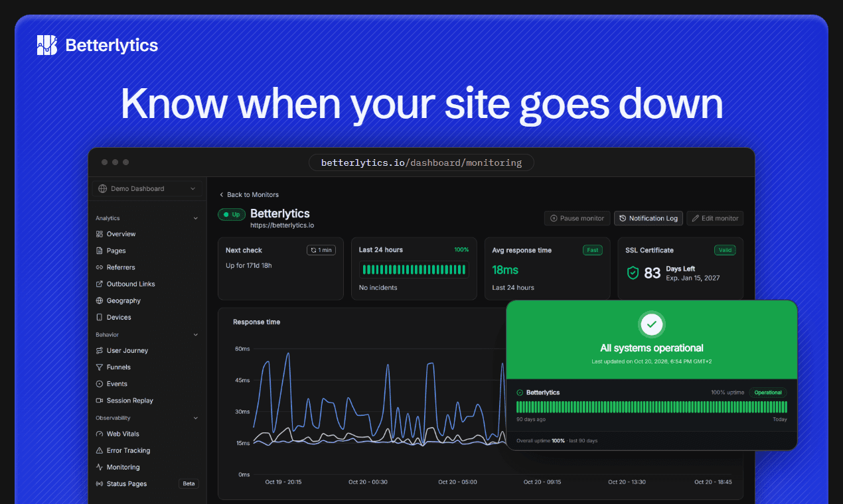
Task: Click Pause monitor button
Action: [x=577, y=218]
